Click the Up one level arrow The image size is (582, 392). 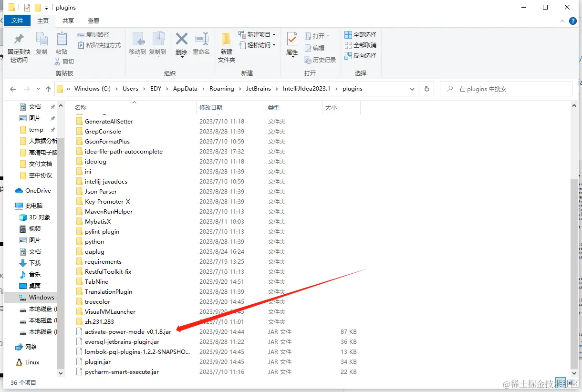coord(48,89)
